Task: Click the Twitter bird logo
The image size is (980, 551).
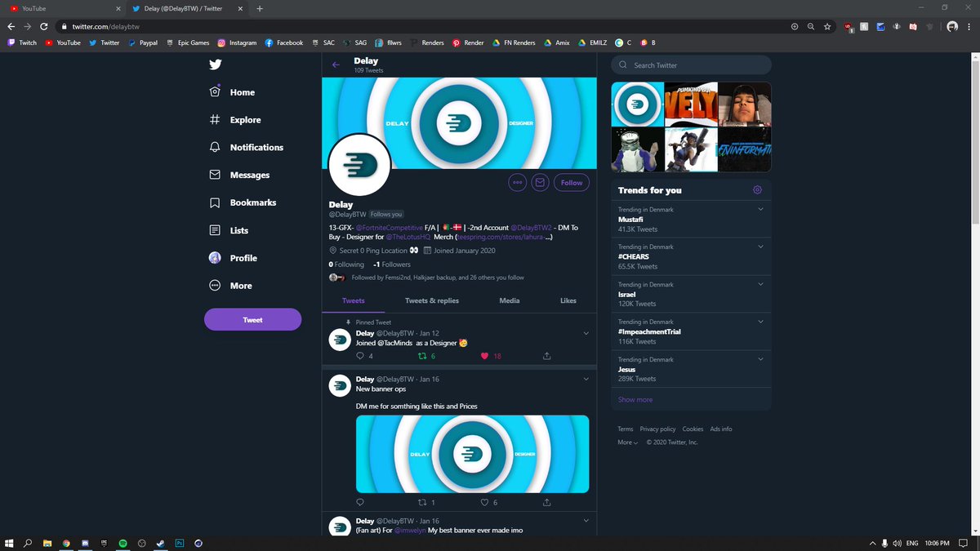Action: pyautogui.click(x=215, y=64)
